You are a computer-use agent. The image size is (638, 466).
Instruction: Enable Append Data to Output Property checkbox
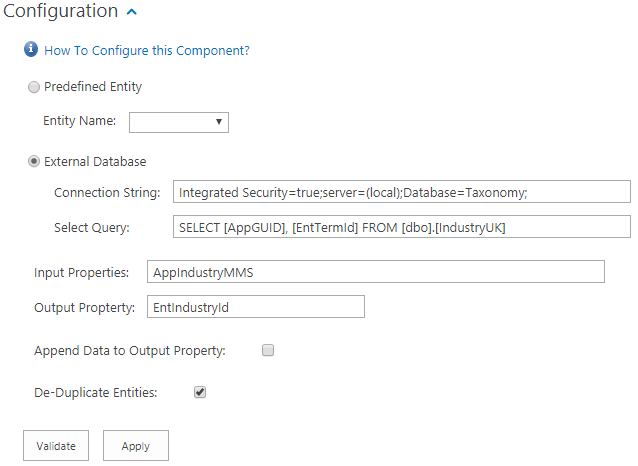pos(268,350)
